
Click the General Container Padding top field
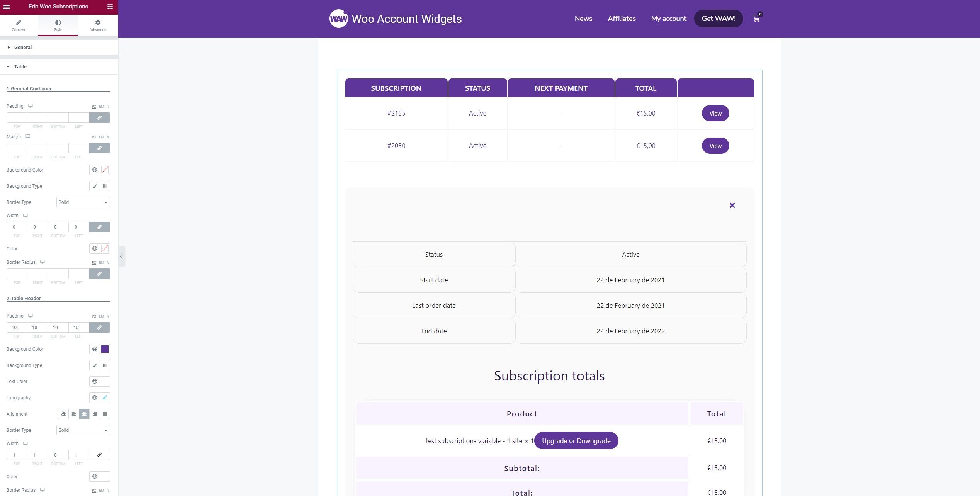(x=17, y=117)
